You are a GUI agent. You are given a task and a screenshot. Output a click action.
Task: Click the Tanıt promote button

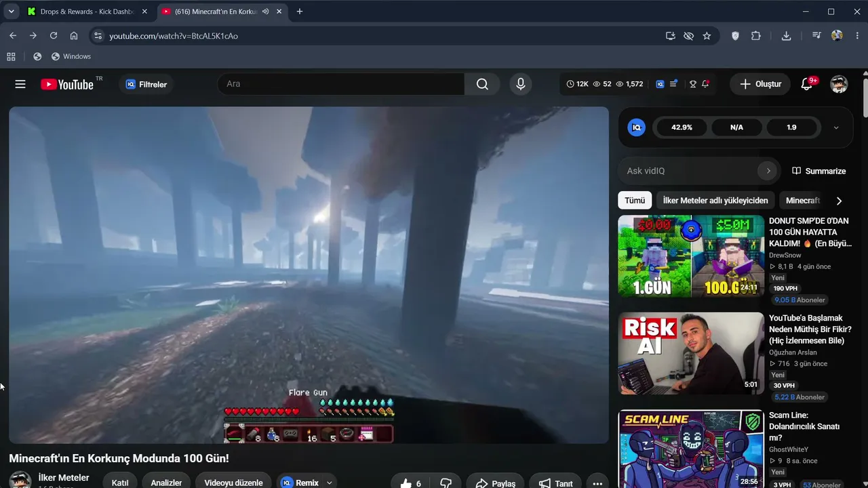(x=555, y=483)
